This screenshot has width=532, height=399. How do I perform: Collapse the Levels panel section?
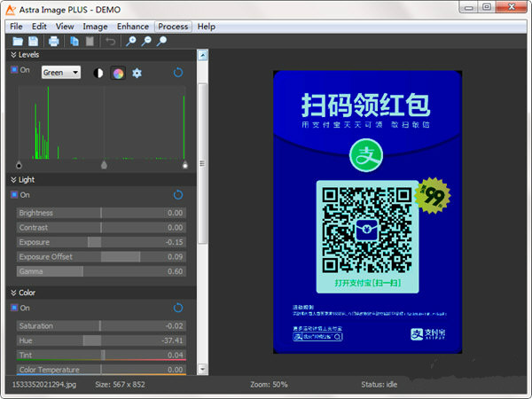click(x=13, y=54)
